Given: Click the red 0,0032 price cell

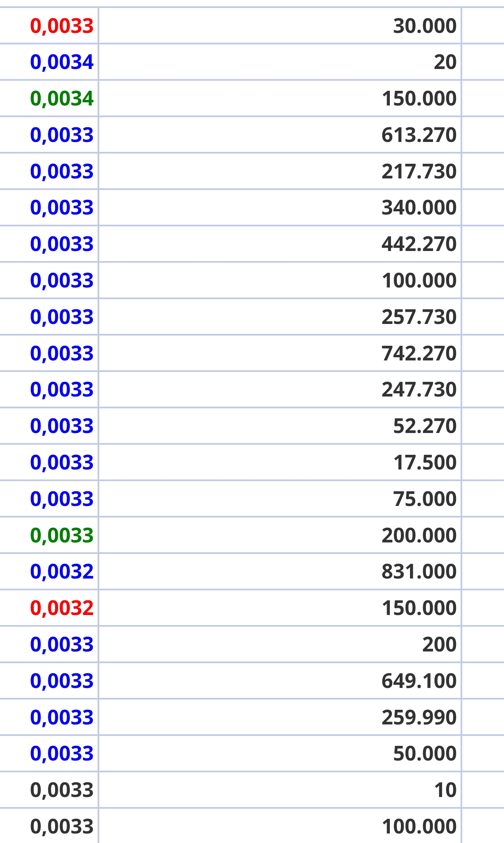Looking at the screenshot, I should [49, 608].
